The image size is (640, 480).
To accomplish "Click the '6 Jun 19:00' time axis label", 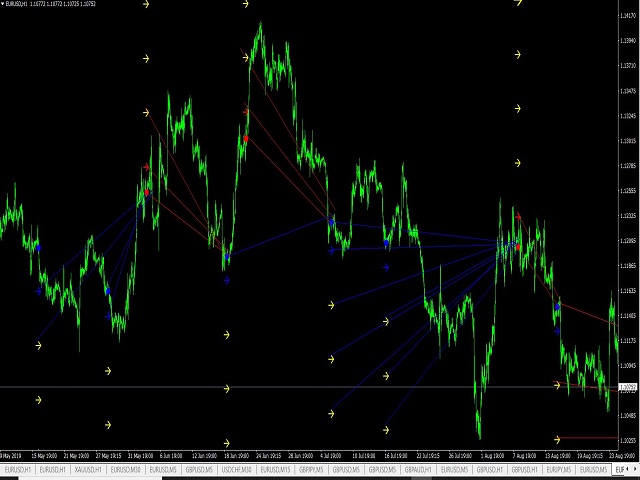I will (171, 456).
